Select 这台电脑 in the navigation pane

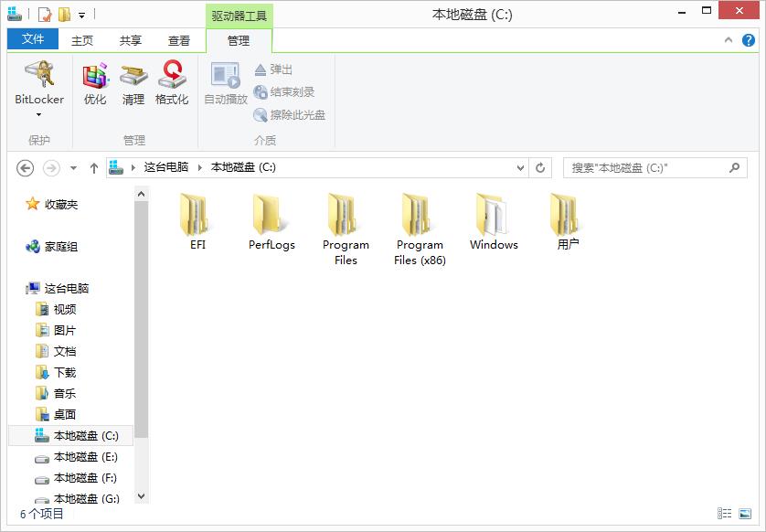point(58,288)
